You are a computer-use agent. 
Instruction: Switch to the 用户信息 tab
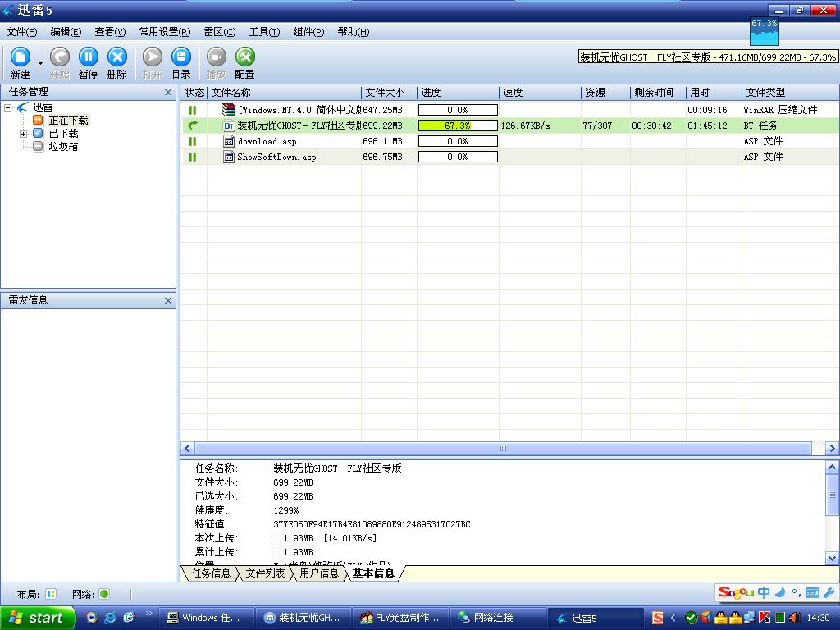click(319, 573)
